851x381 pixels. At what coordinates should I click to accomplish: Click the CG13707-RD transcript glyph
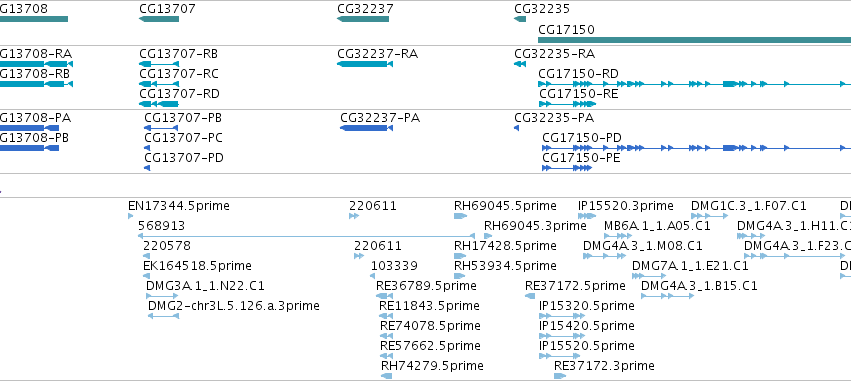point(159,104)
